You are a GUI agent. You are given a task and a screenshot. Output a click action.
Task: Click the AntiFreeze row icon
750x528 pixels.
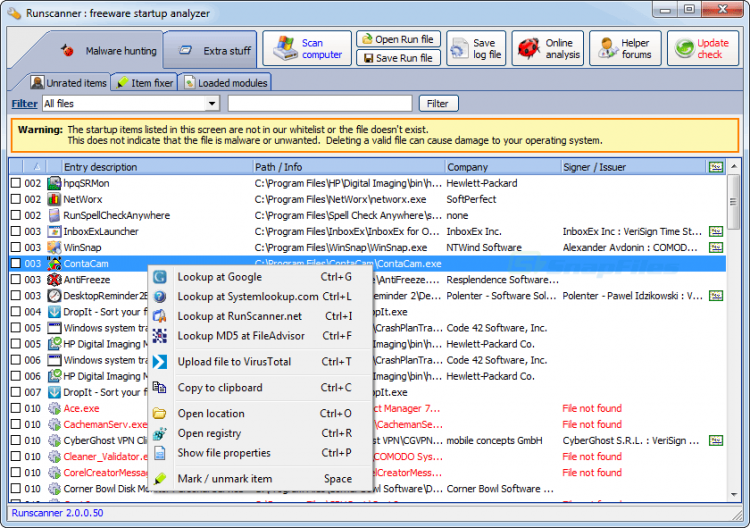coord(54,279)
